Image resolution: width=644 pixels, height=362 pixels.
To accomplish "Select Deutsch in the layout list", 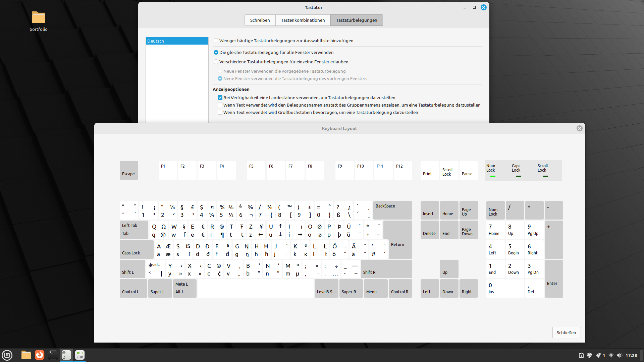I will pos(177,41).
